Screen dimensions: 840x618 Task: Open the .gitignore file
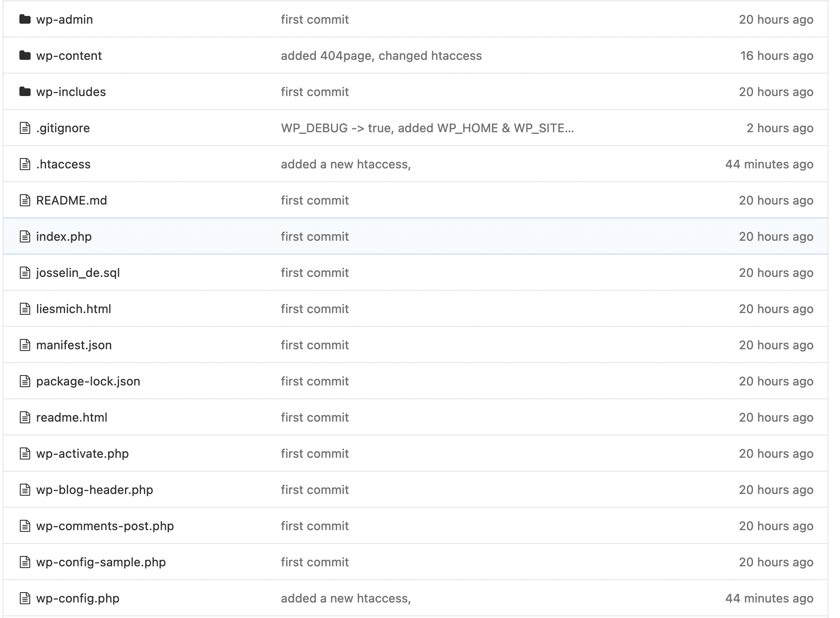[63, 128]
